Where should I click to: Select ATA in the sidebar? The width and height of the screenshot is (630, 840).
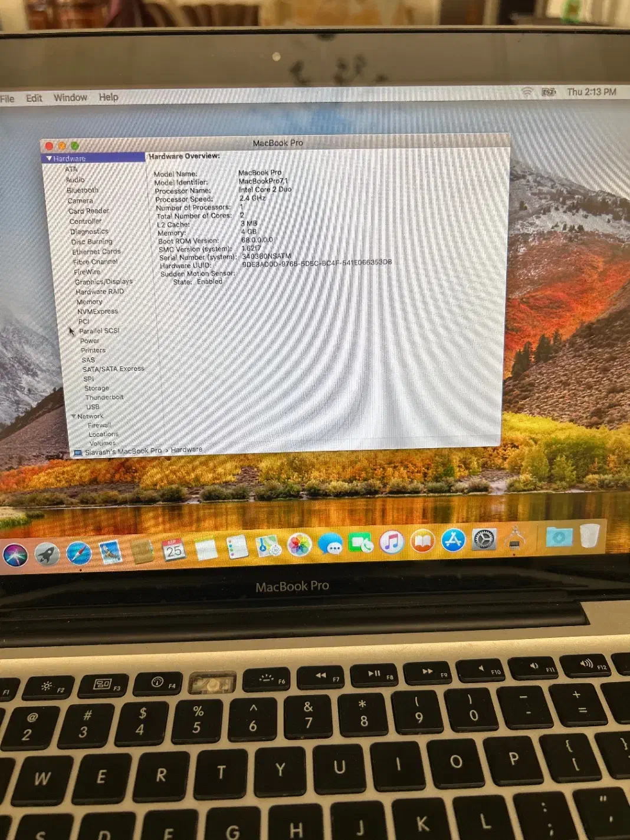click(71, 169)
